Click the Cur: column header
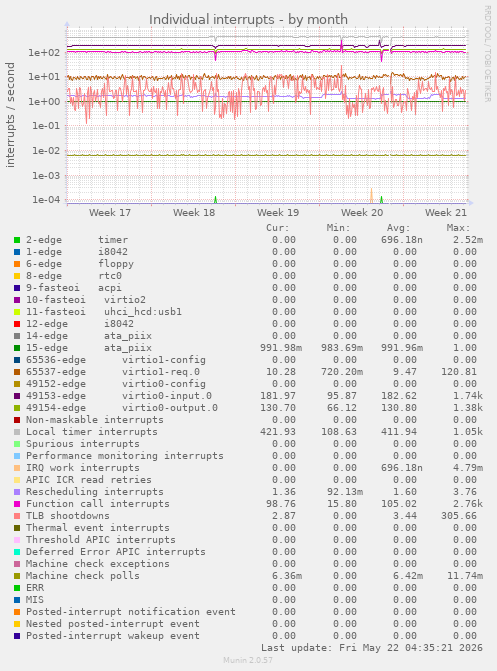 point(278,228)
